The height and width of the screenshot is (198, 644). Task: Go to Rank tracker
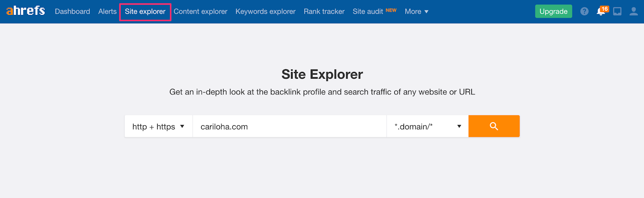[324, 12]
